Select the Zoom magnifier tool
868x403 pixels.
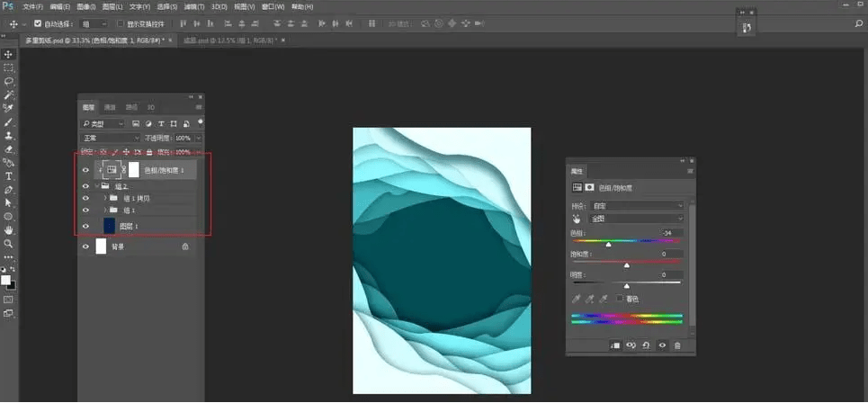pos(9,244)
